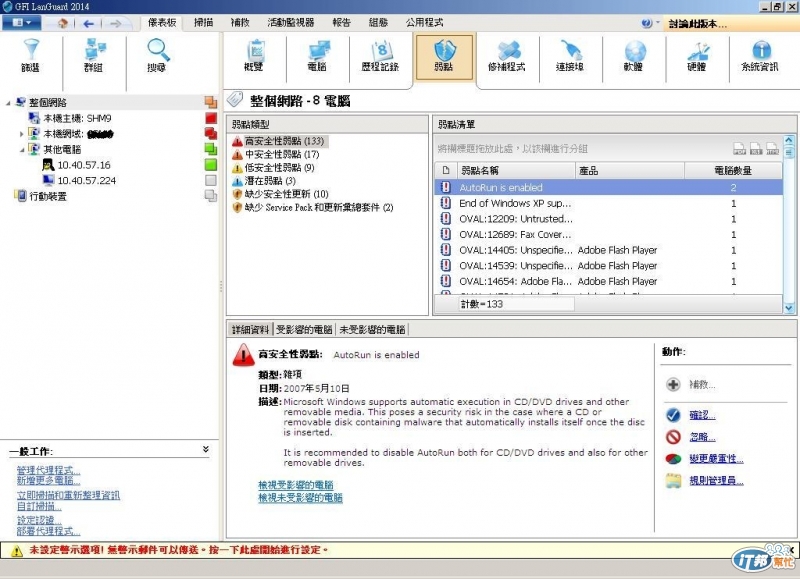Viewport: 800px width, 579px height.
Task: Click the yellow alert settings warning bar
Action: click(399, 550)
